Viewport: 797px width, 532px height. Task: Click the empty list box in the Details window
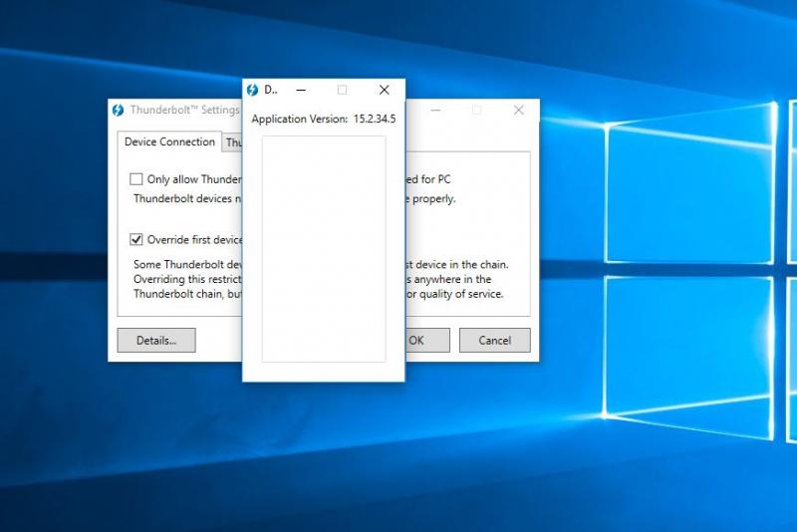tap(324, 249)
